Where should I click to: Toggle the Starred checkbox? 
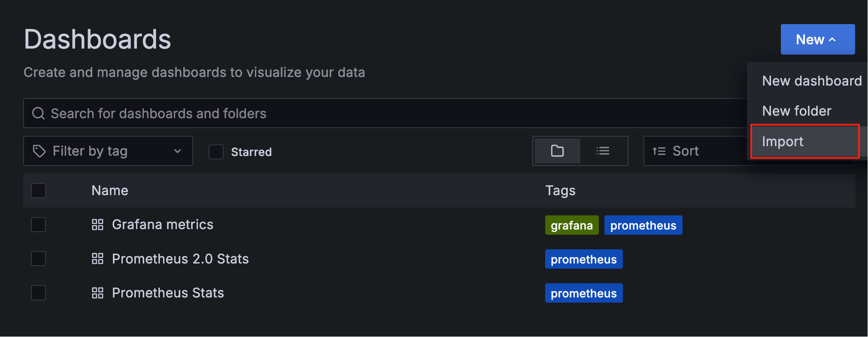tap(216, 152)
